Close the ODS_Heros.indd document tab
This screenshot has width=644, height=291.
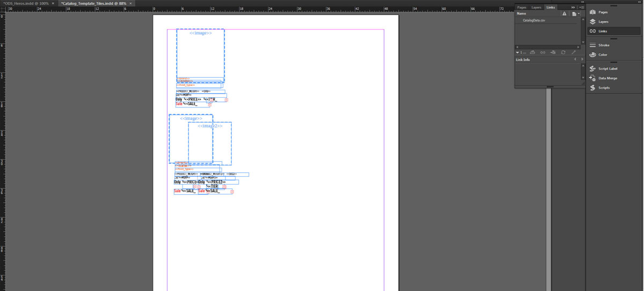53,3
